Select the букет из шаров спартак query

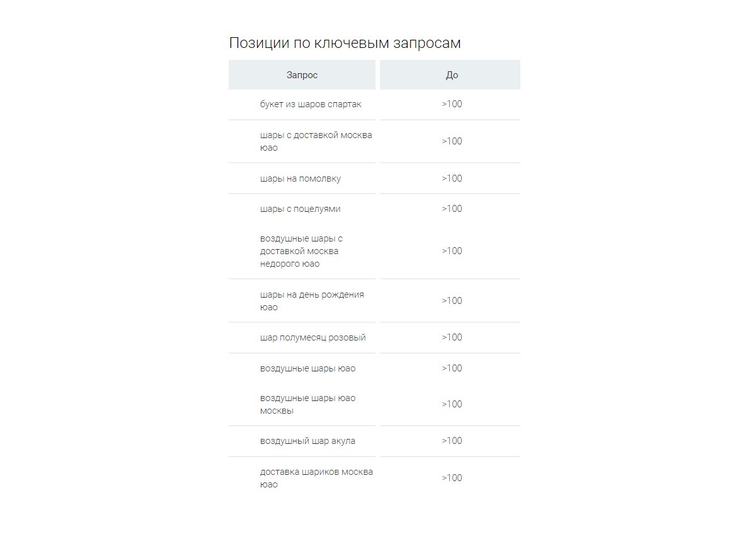(x=311, y=104)
